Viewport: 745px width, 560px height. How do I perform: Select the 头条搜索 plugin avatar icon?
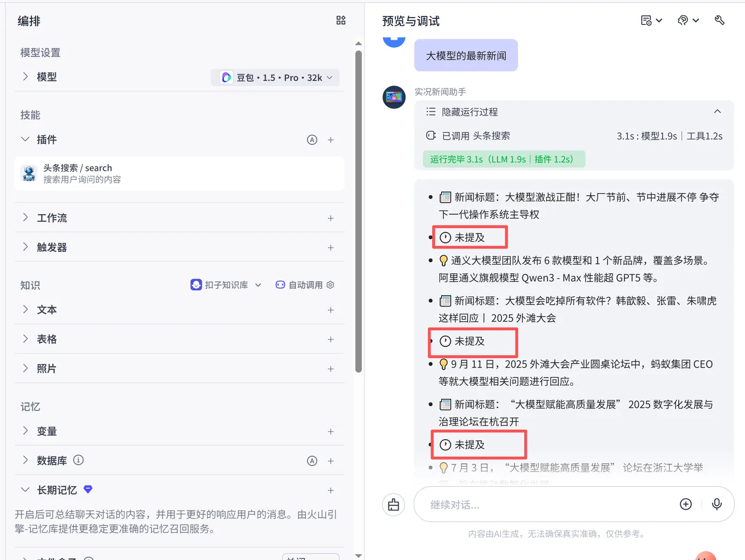pos(28,173)
